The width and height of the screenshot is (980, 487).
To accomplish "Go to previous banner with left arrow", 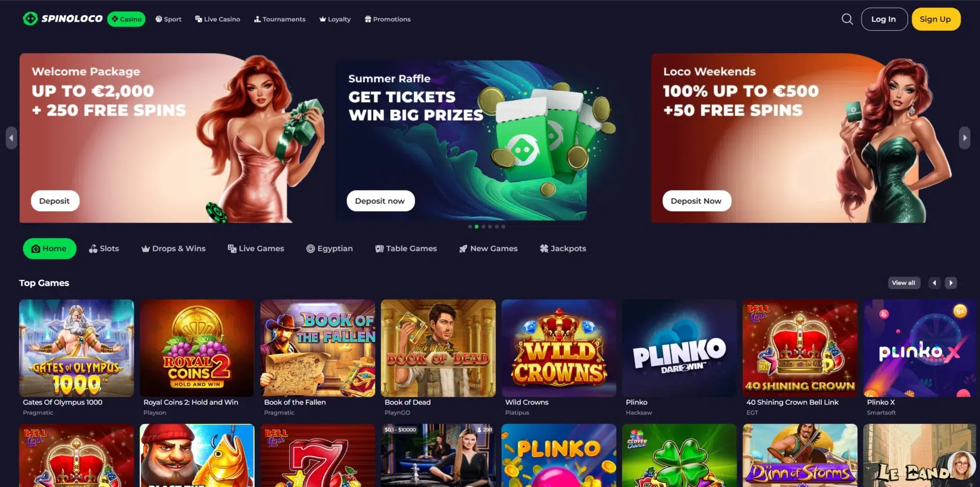I will point(11,138).
